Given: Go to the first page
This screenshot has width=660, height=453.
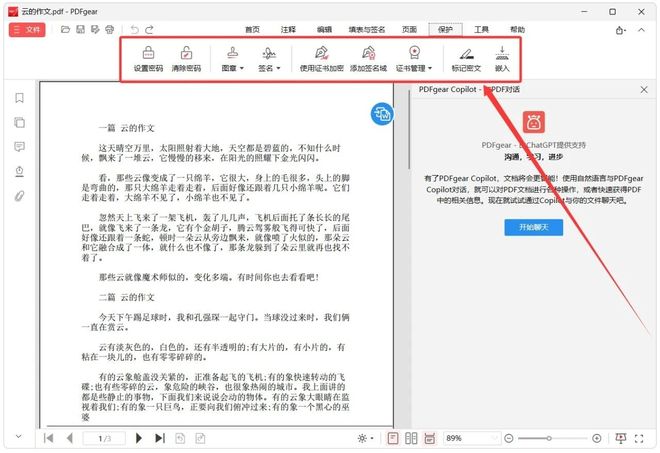Looking at the screenshot, I should point(48,438).
